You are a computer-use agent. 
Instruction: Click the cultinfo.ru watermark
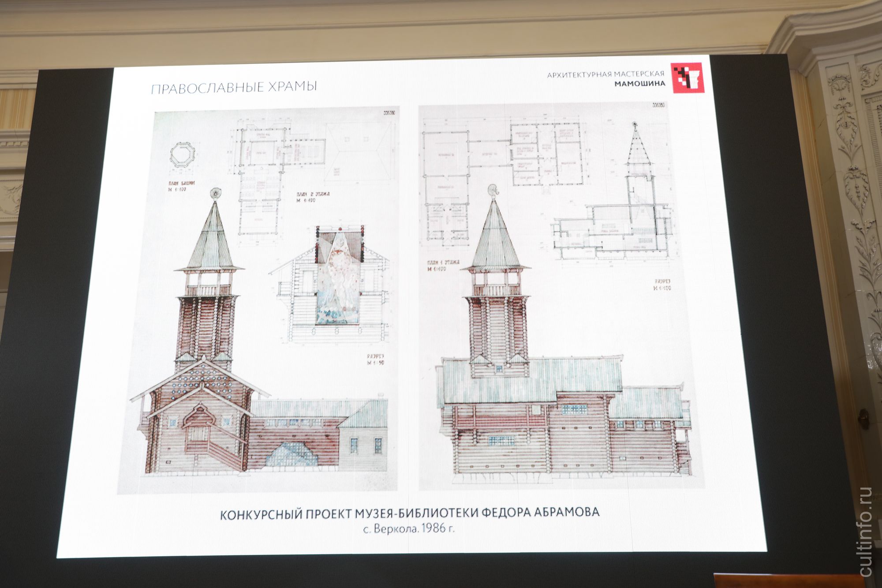point(865,531)
